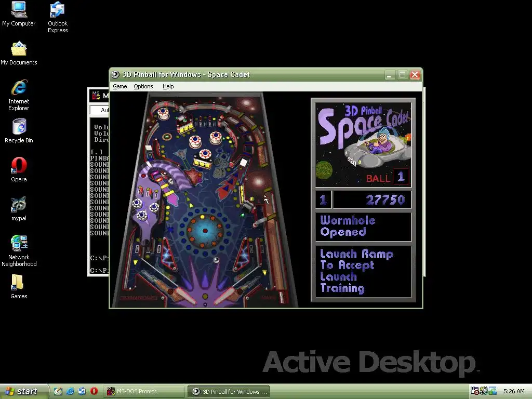This screenshot has height=399, width=532.
Task: Click the blue wormhole circle at table center
Action: (205, 231)
